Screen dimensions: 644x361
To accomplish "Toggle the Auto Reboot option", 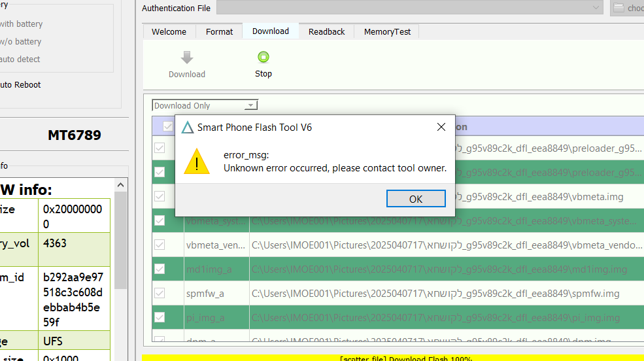I will click(20, 84).
